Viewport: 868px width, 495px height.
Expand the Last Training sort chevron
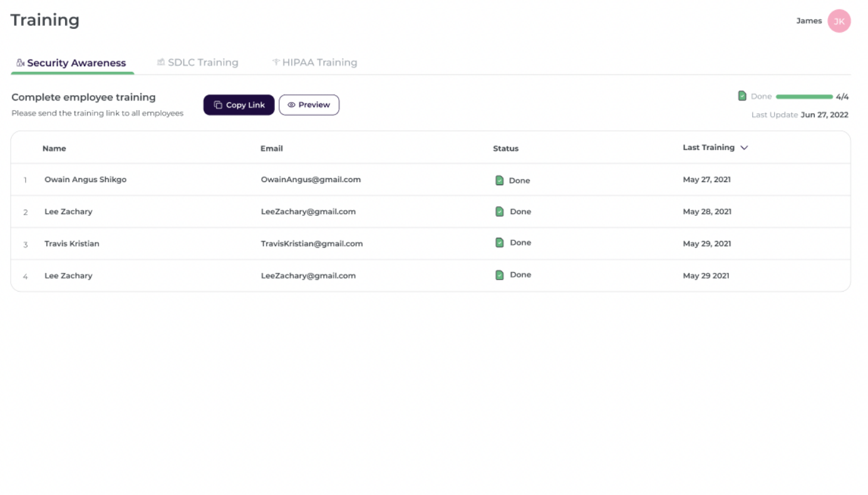point(744,148)
